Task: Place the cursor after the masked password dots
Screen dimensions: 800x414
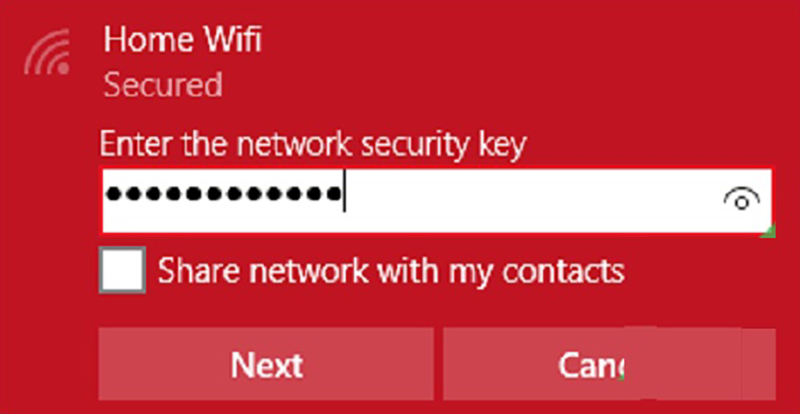Action: pyautogui.click(x=344, y=193)
